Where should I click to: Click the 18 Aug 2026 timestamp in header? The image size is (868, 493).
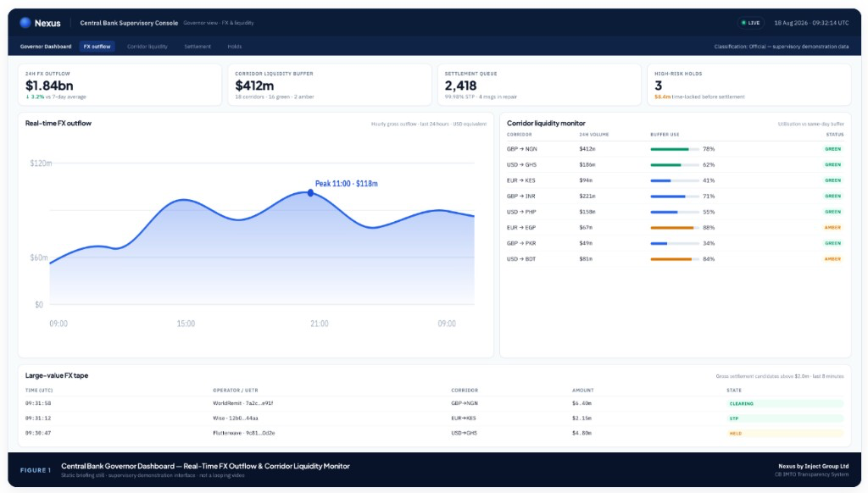[811, 23]
